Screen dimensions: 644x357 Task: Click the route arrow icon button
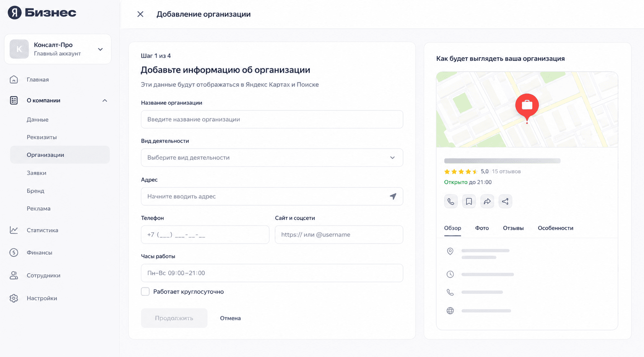487,201
